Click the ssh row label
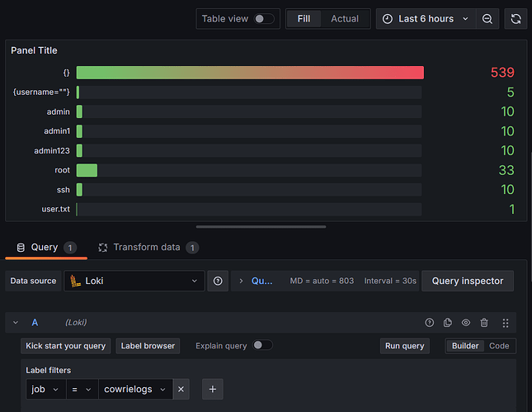The image size is (532, 412). pos(64,190)
